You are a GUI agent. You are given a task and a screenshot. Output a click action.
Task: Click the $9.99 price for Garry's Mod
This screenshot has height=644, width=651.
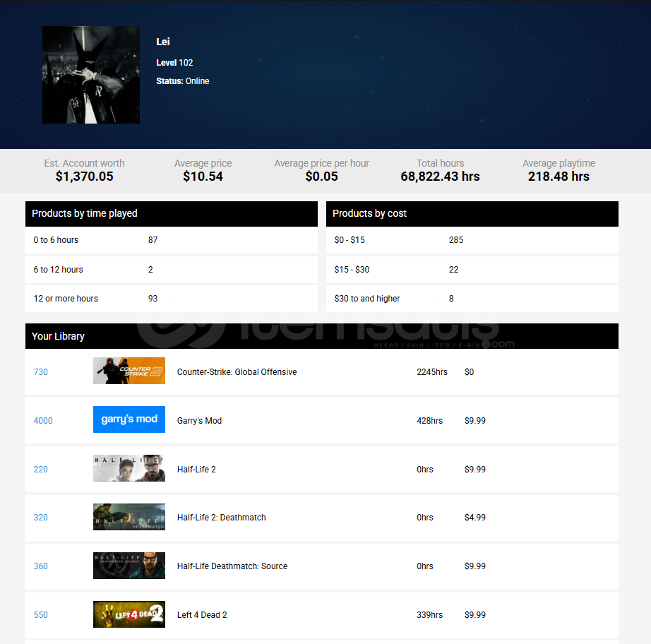coord(475,421)
